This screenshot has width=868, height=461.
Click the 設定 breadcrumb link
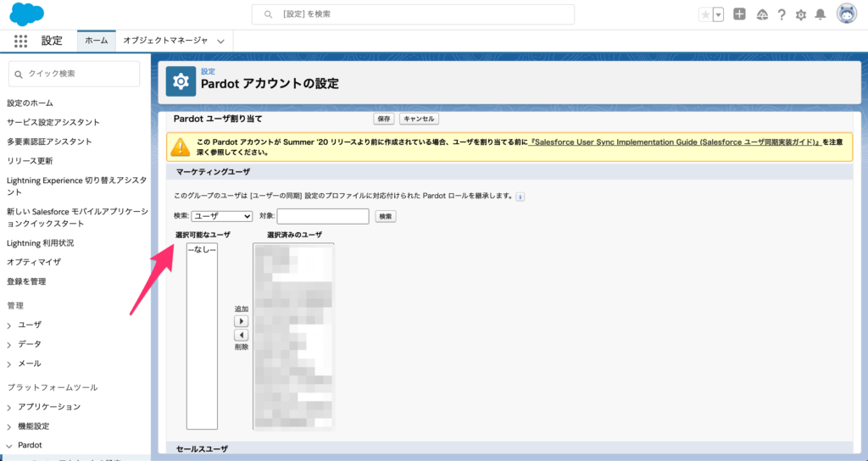point(209,71)
